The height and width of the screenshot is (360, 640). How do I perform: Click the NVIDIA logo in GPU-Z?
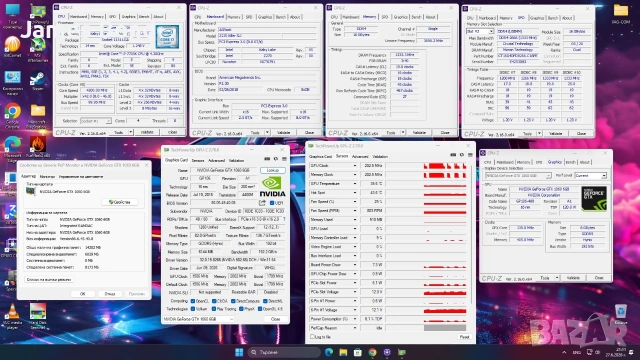(x=273, y=187)
